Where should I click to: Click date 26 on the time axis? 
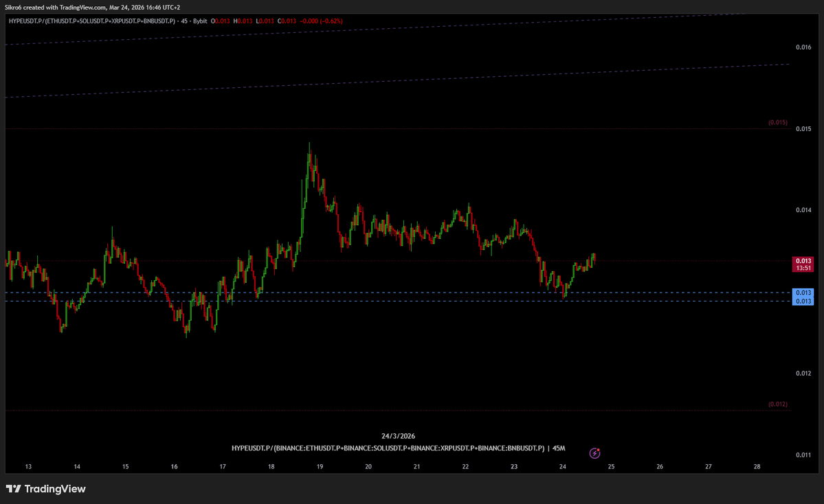660,466
